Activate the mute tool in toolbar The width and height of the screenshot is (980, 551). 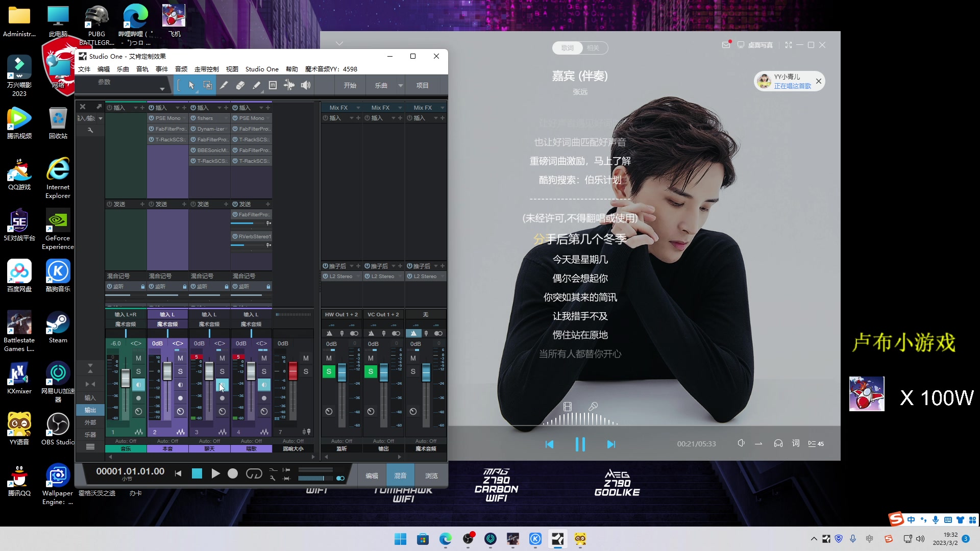[273, 85]
